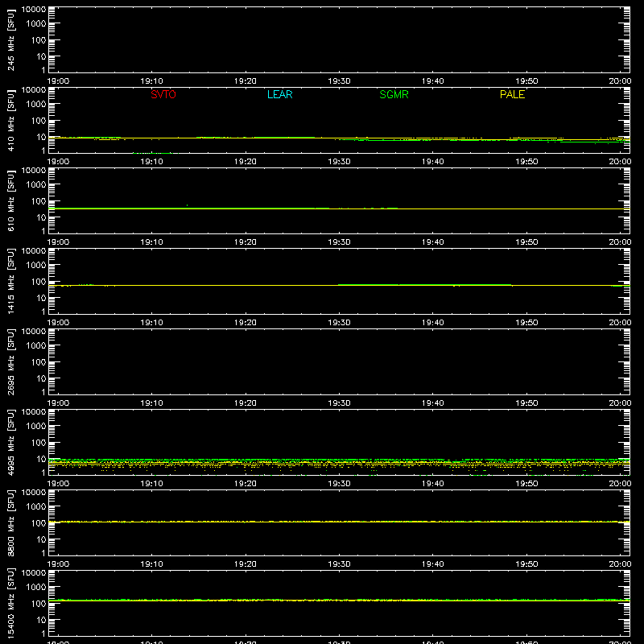Select the 15400 MHz [SFU] axis title
The image size is (644, 644).
click(11, 603)
